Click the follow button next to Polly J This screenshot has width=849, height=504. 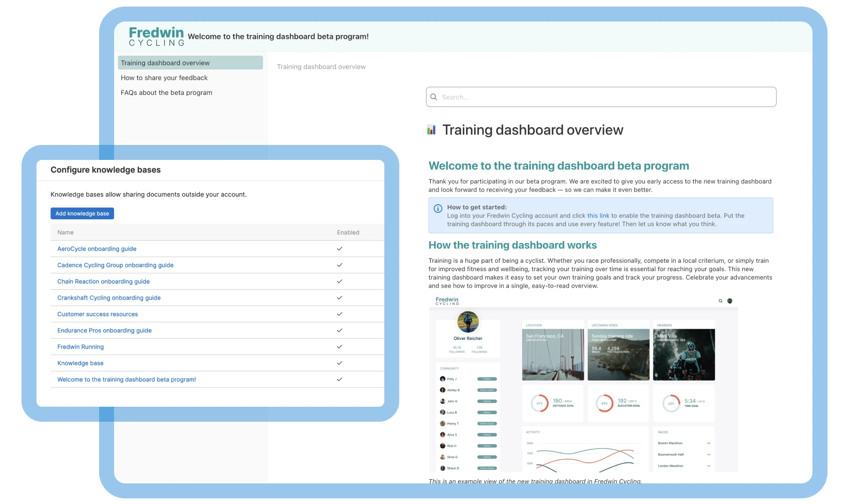click(x=487, y=379)
